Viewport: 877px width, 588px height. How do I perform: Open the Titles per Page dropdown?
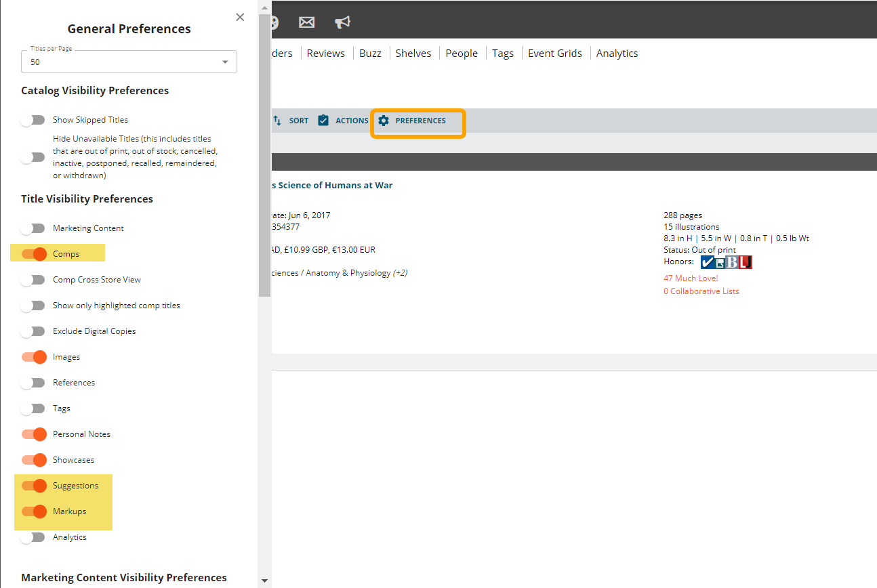[x=129, y=62]
